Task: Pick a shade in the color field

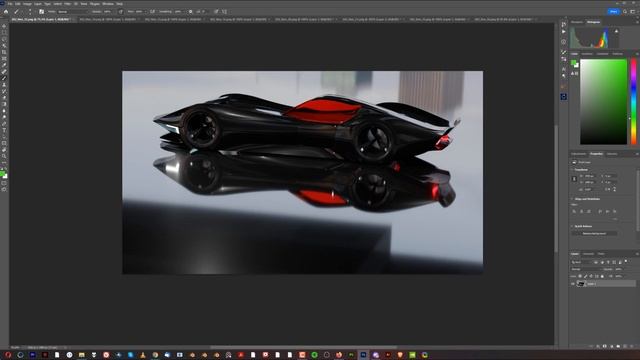Action: 603,102
